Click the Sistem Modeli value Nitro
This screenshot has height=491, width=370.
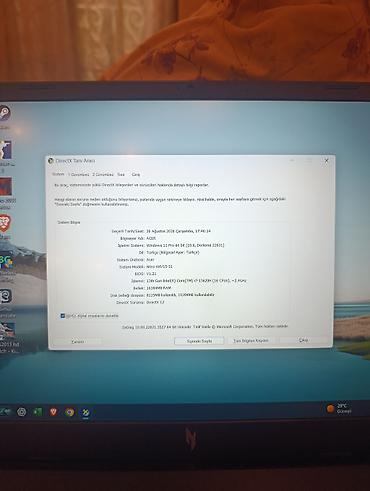tap(160, 267)
